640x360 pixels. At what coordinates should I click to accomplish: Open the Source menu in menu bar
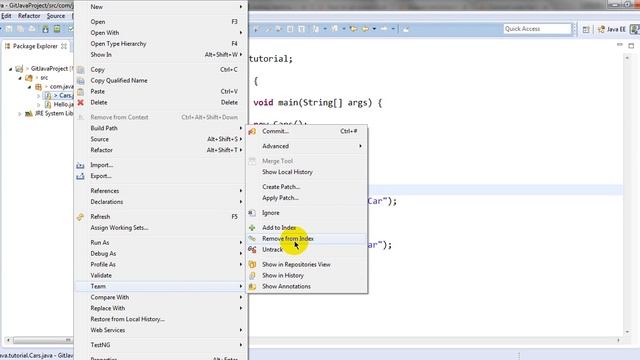[x=56, y=16]
